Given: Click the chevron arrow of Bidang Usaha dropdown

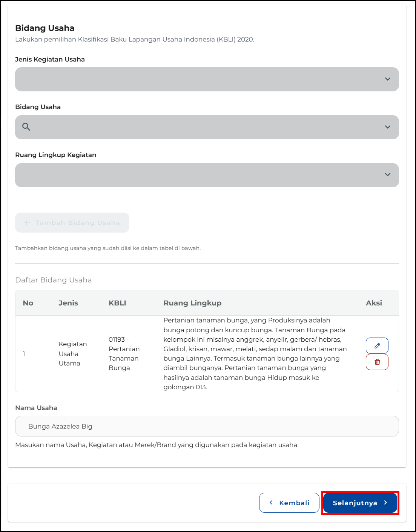Looking at the screenshot, I should 387,127.
